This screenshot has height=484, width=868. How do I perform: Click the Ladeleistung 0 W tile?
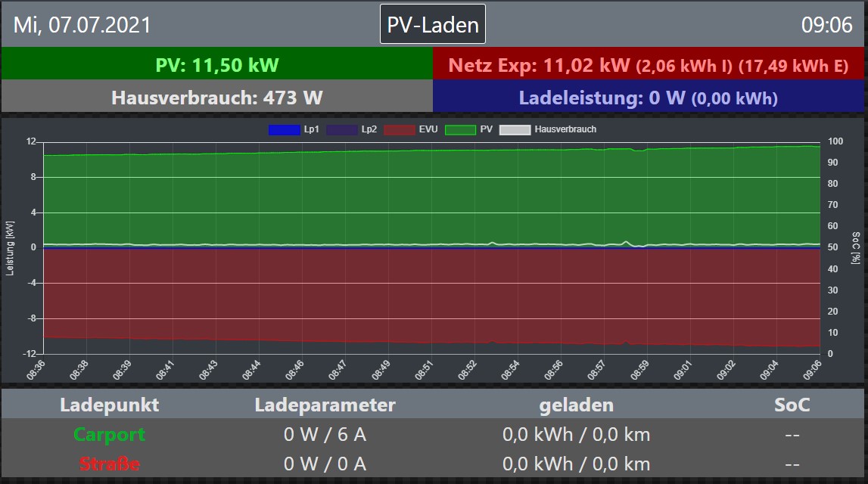(x=649, y=98)
